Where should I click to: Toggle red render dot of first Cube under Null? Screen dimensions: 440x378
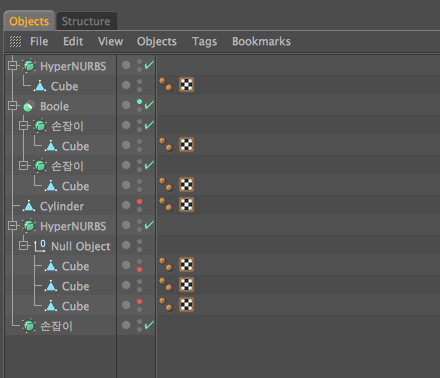[x=139, y=270]
